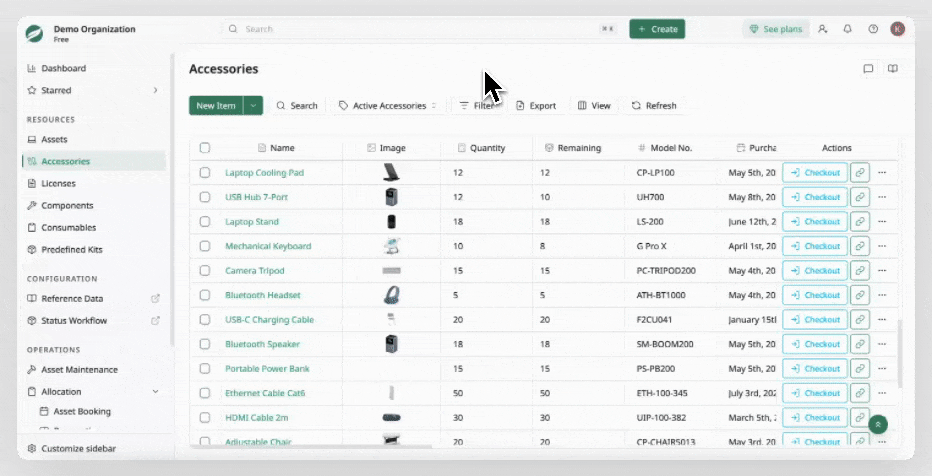Click the scroll-to-top round button
This screenshot has height=476, width=932.
click(x=878, y=425)
